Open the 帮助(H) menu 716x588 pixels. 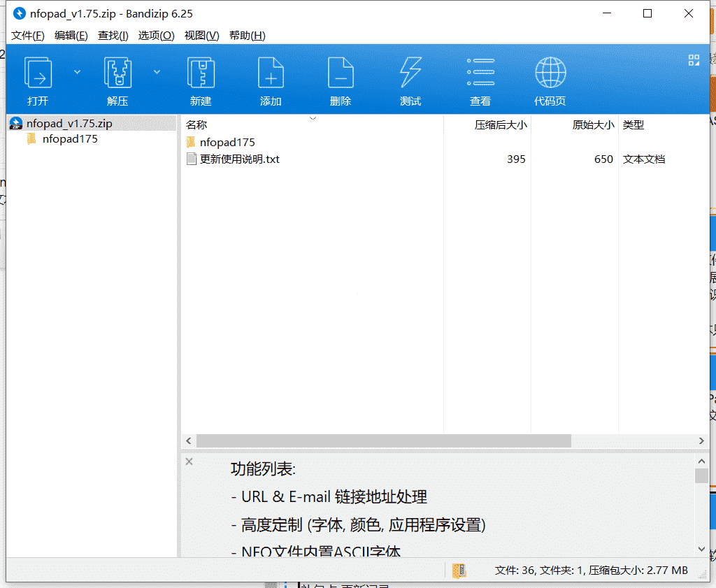pos(247,36)
